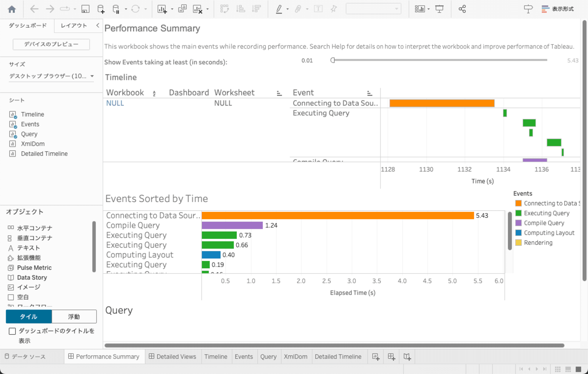
Task: Open the Detailed Timeline bottom tab
Action: tap(338, 357)
